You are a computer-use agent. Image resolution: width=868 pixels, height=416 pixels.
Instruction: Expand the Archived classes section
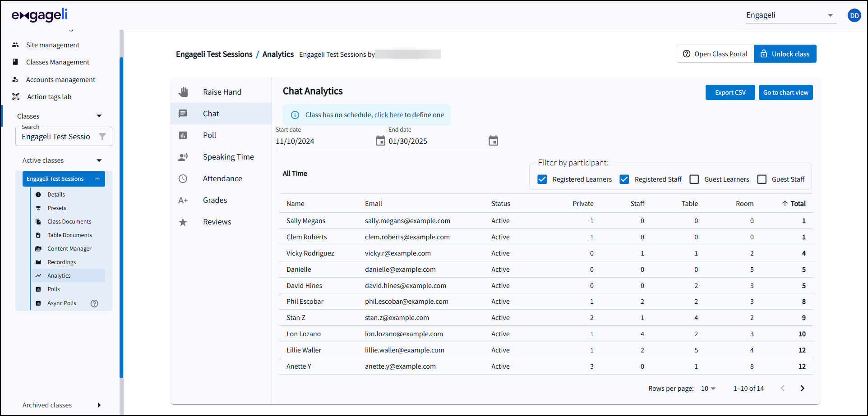[x=99, y=405]
